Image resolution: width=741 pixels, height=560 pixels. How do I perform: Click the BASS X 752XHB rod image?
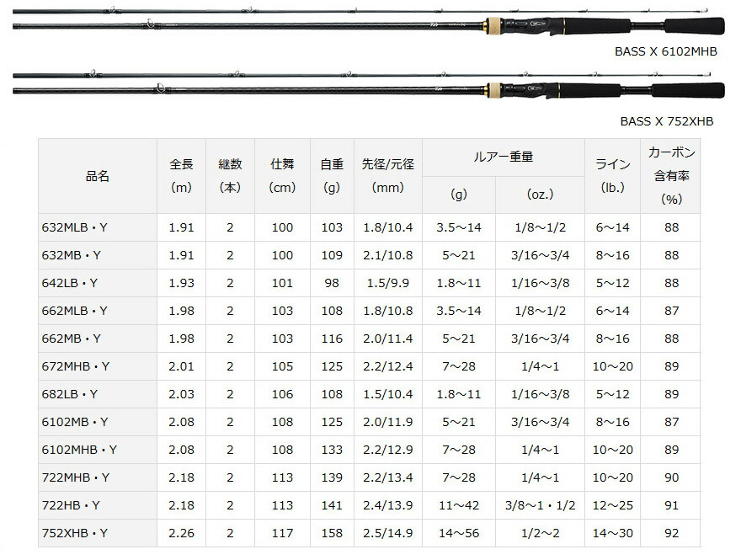(369, 84)
